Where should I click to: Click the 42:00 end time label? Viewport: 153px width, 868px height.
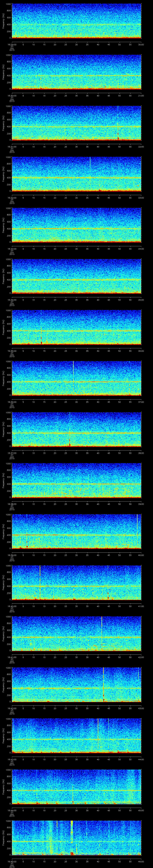click(141, 657)
